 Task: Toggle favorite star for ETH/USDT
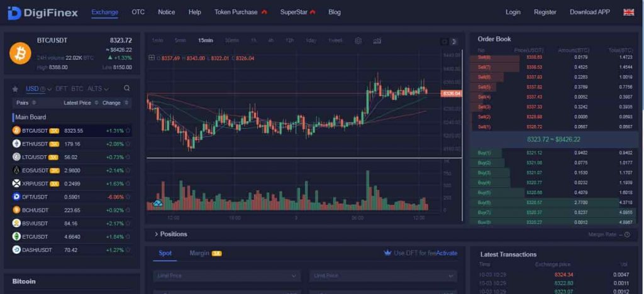pos(128,144)
